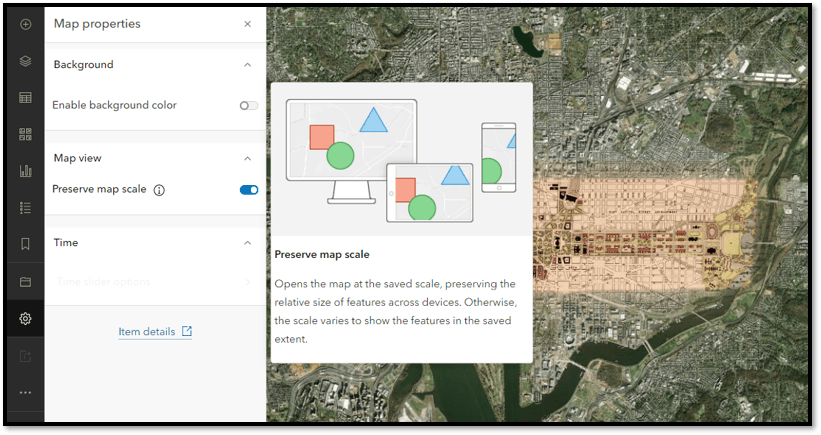Open the Save and open folder icon
Viewport: 821px width, 435px height.
click(x=25, y=282)
